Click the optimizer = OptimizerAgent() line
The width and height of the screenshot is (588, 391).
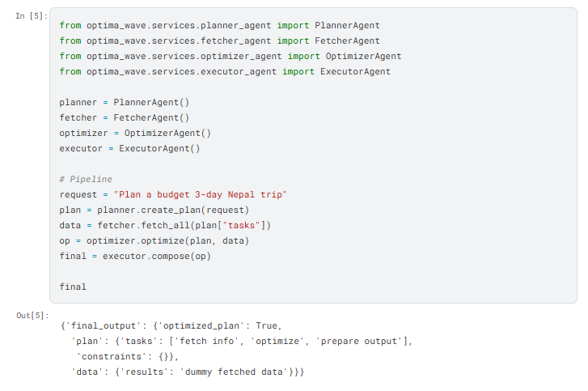[135, 133]
